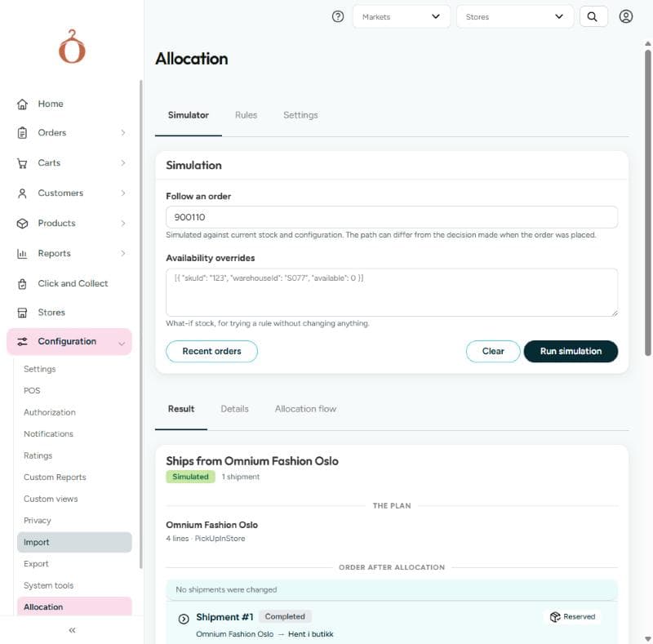Click the Reports chart icon
Viewport: 653px width, 644px height.
(23, 253)
